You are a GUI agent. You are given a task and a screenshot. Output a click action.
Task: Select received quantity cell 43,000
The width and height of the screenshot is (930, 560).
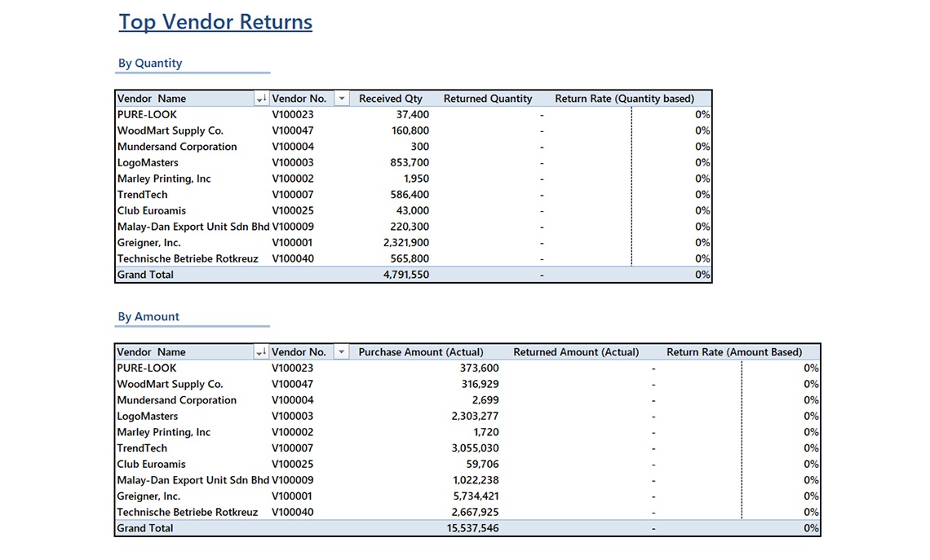click(412, 211)
